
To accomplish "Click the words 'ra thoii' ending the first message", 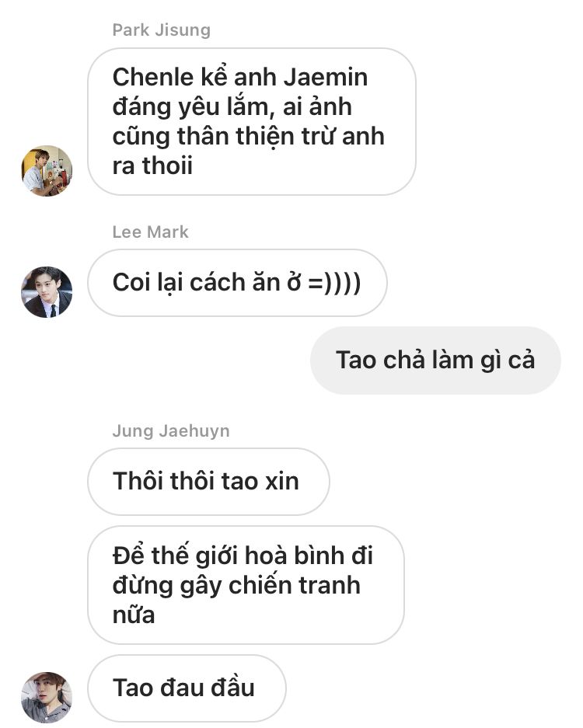I will [x=152, y=165].
